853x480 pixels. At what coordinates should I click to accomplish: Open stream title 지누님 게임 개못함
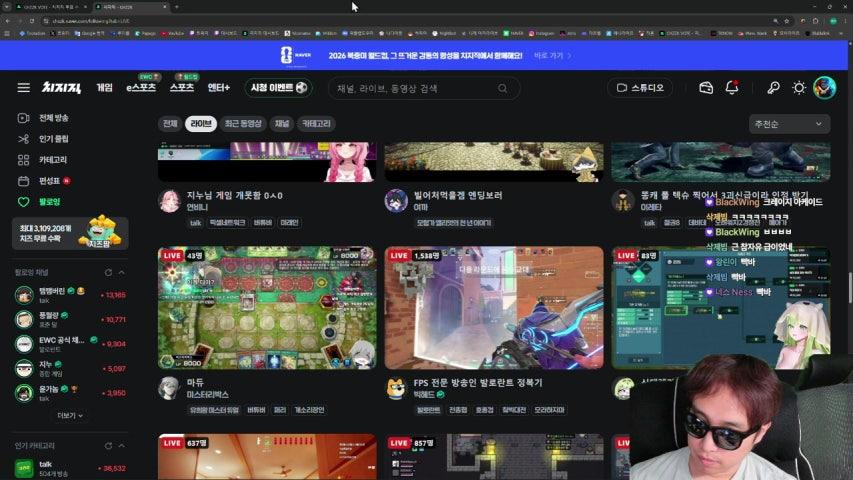pyautogui.click(x=234, y=195)
